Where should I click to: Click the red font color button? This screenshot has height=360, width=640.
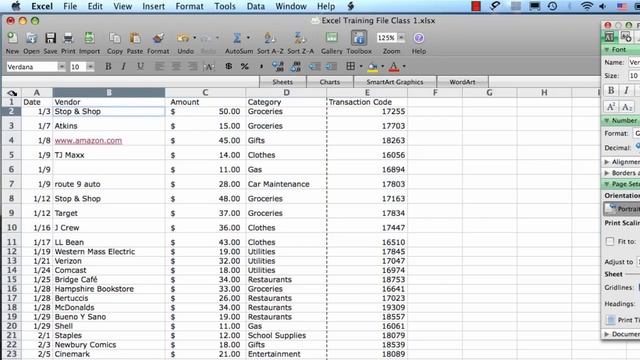click(x=394, y=67)
